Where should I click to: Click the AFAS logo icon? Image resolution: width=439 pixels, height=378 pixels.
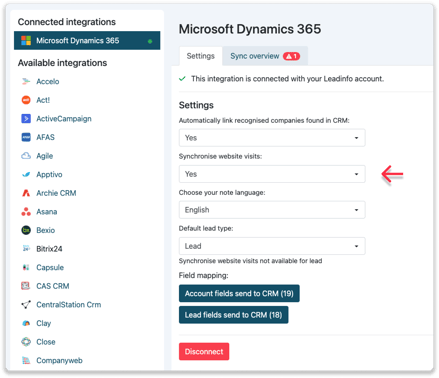(x=26, y=137)
